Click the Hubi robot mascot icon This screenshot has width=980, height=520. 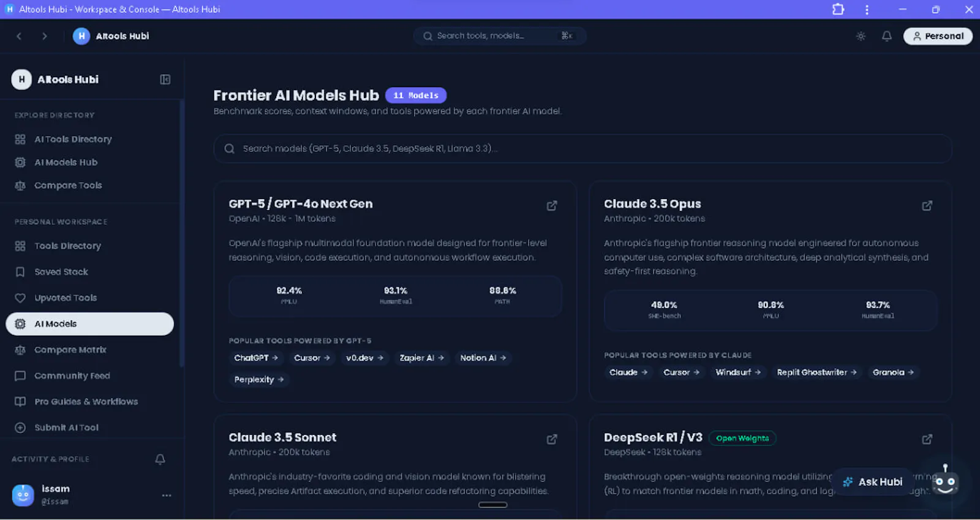[945, 481]
